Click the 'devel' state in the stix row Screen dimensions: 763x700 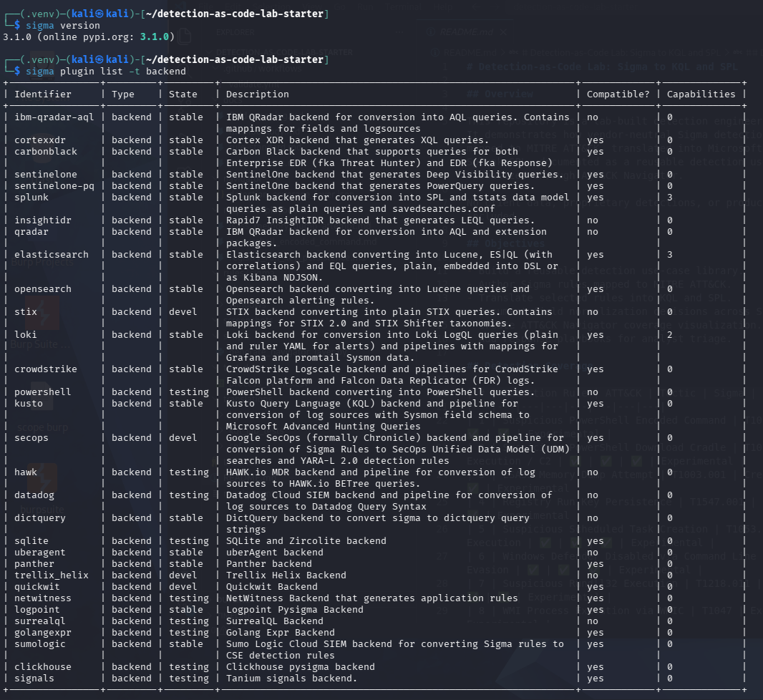click(x=183, y=312)
